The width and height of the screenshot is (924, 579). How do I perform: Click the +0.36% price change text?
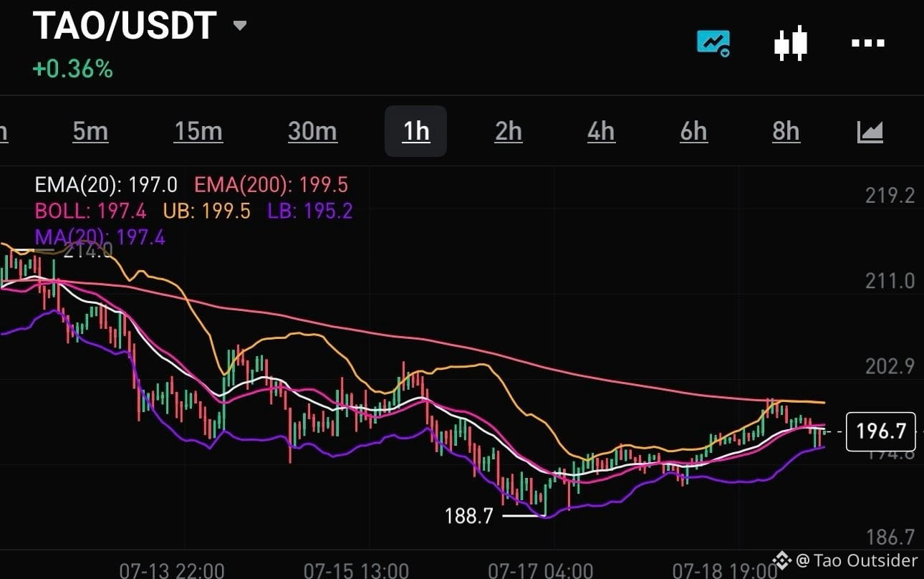coord(72,70)
